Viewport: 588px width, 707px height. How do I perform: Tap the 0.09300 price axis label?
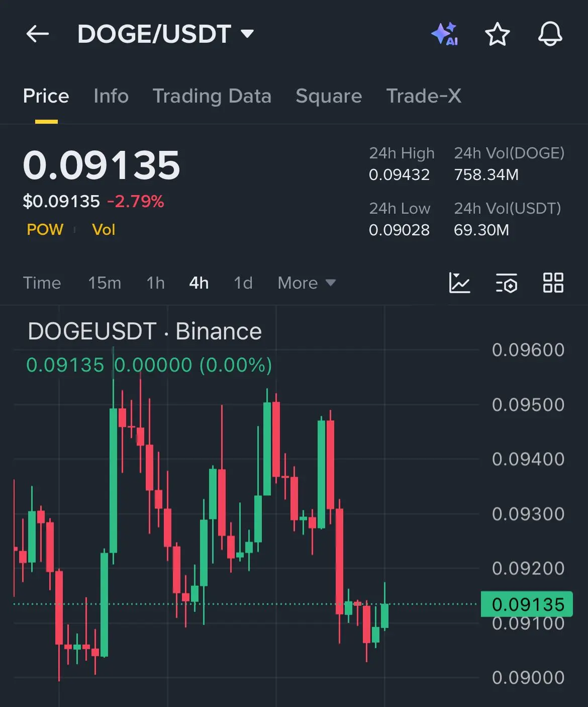[528, 514]
